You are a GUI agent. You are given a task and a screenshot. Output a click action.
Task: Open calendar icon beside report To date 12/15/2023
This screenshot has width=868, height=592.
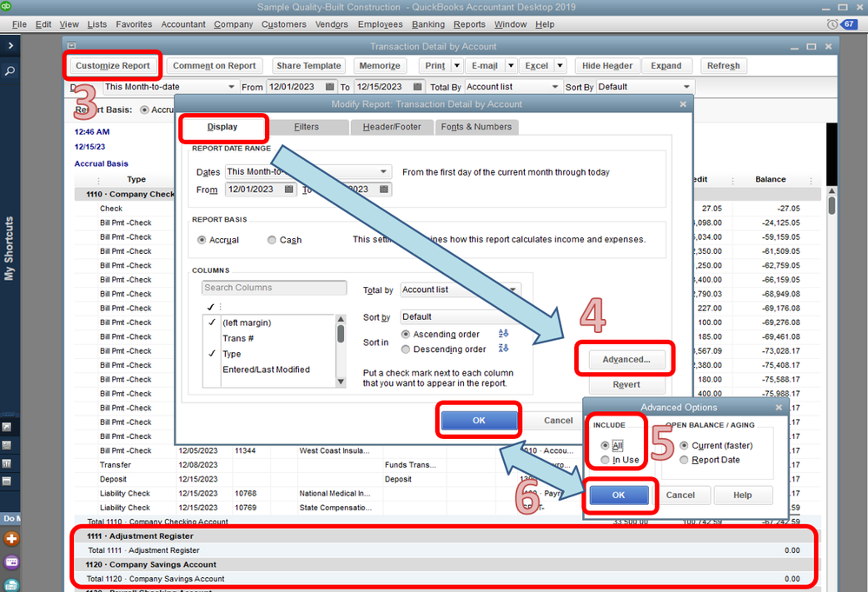tap(417, 87)
